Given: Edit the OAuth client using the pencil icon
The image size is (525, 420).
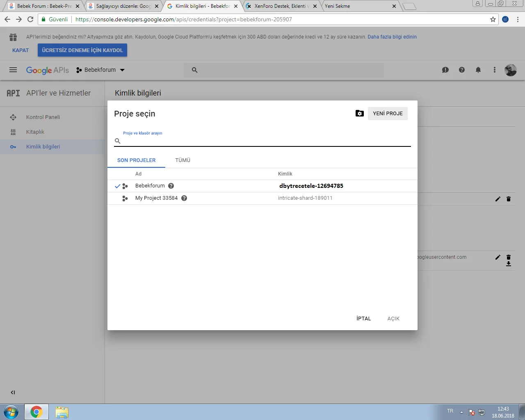Looking at the screenshot, I should [x=498, y=257].
